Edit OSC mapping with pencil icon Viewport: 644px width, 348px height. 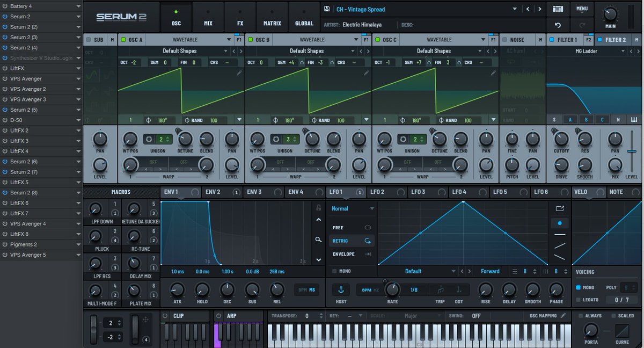(562, 316)
